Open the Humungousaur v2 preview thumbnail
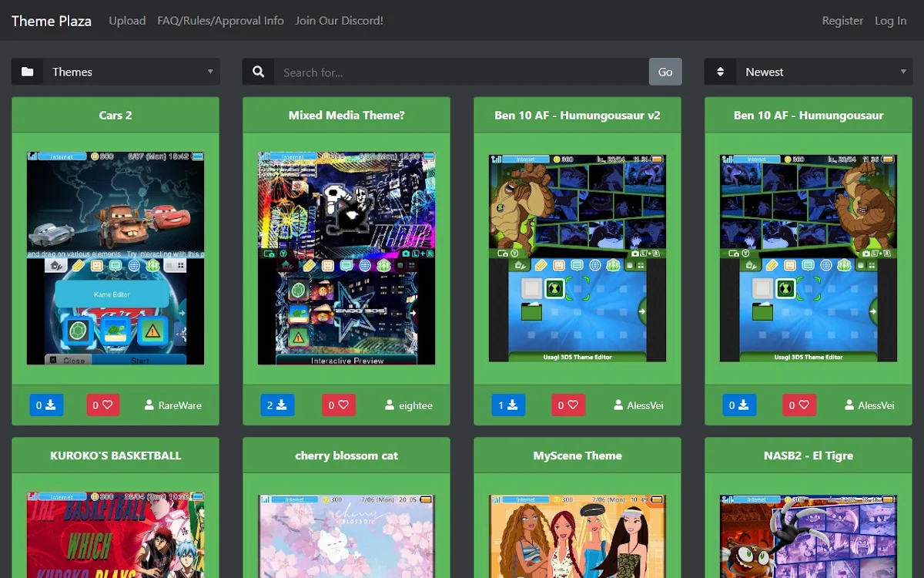924x578 pixels. coord(577,258)
